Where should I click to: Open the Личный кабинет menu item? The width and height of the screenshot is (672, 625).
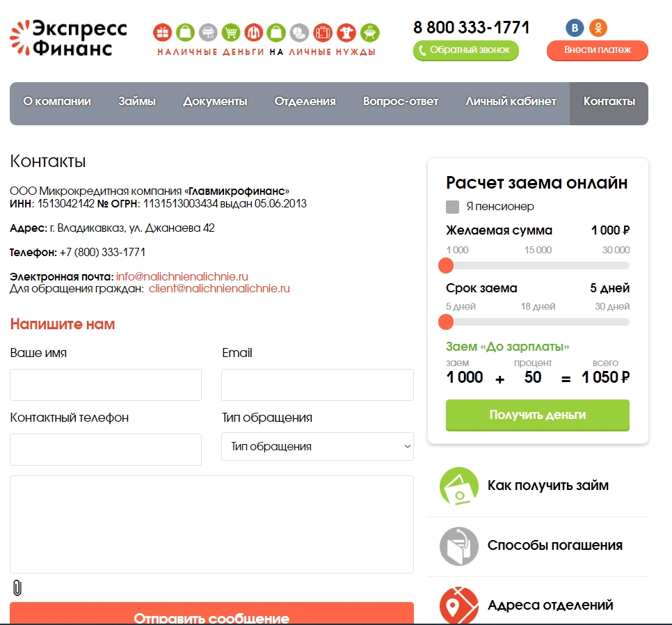[511, 101]
